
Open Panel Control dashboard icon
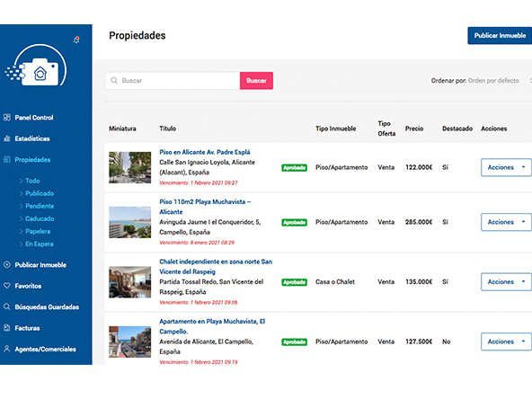7,118
